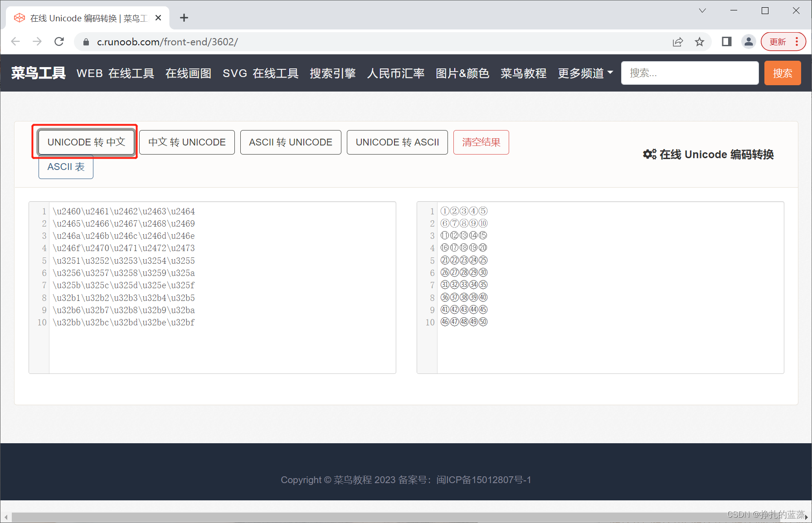Open 人民币汇率 menu

[x=396, y=73]
